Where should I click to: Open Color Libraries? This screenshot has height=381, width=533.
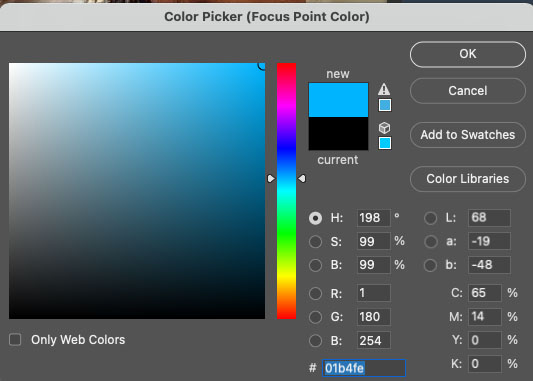tap(468, 179)
